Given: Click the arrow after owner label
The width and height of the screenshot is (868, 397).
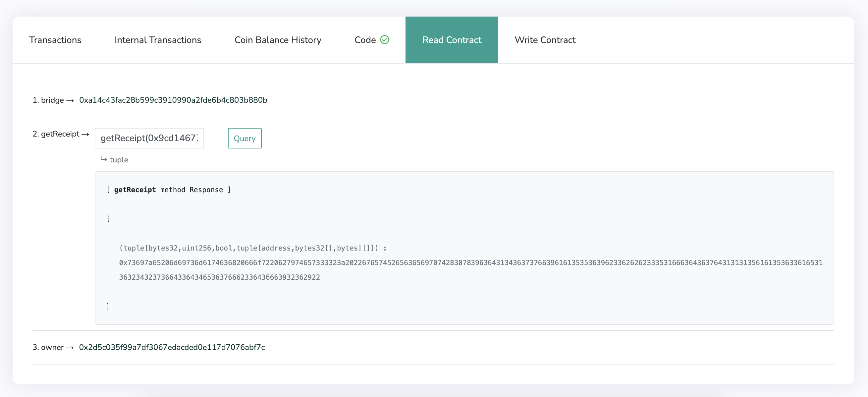Looking at the screenshot, I should click(70, 348).
